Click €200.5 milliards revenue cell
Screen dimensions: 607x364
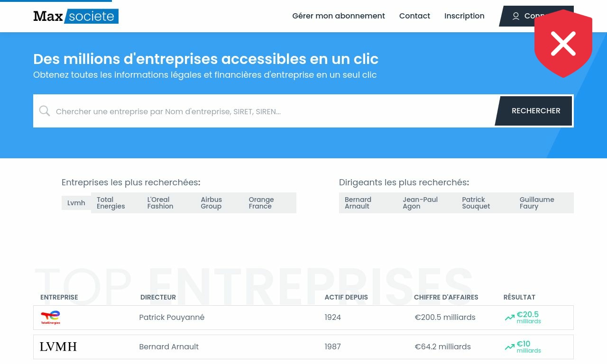pos(445,318)
